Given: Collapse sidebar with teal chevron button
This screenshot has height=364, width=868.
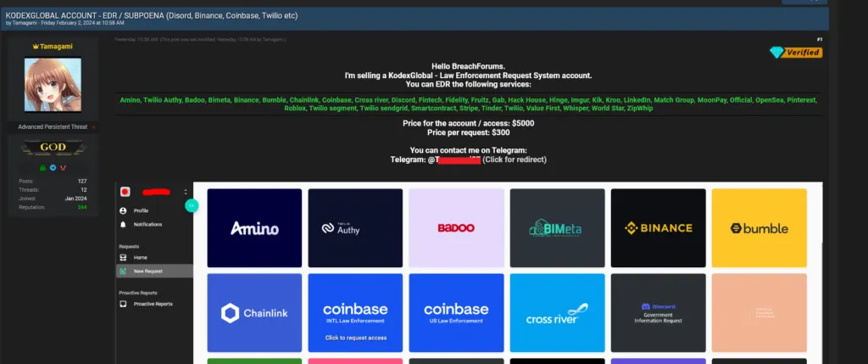Looking at the screenshot, I should coord(191,205).
